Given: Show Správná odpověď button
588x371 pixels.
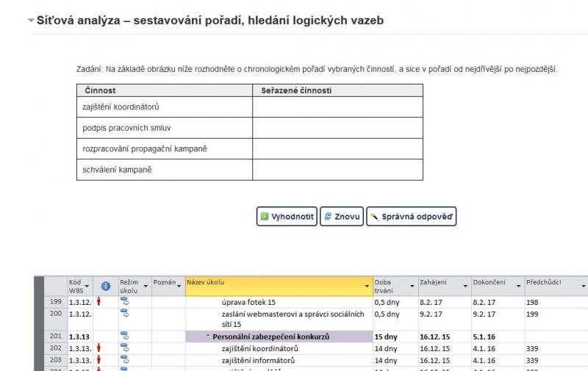Looking at the screenshot, I should click(412, 217).
